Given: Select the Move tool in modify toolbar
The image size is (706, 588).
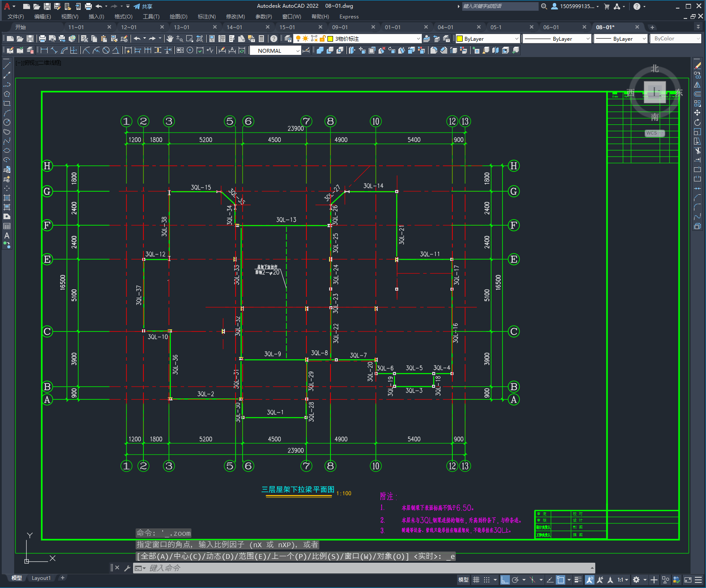Looking at the screenshot, I should tap(697, 113).
